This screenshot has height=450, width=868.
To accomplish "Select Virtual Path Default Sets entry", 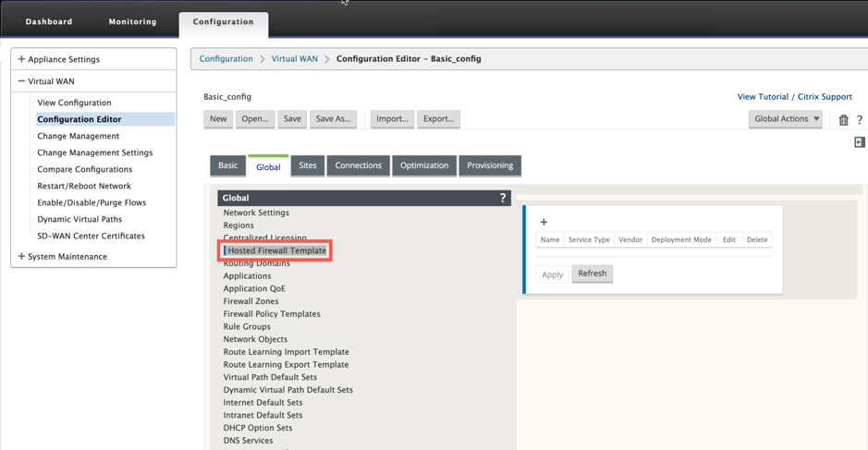I will click(270, 377).
